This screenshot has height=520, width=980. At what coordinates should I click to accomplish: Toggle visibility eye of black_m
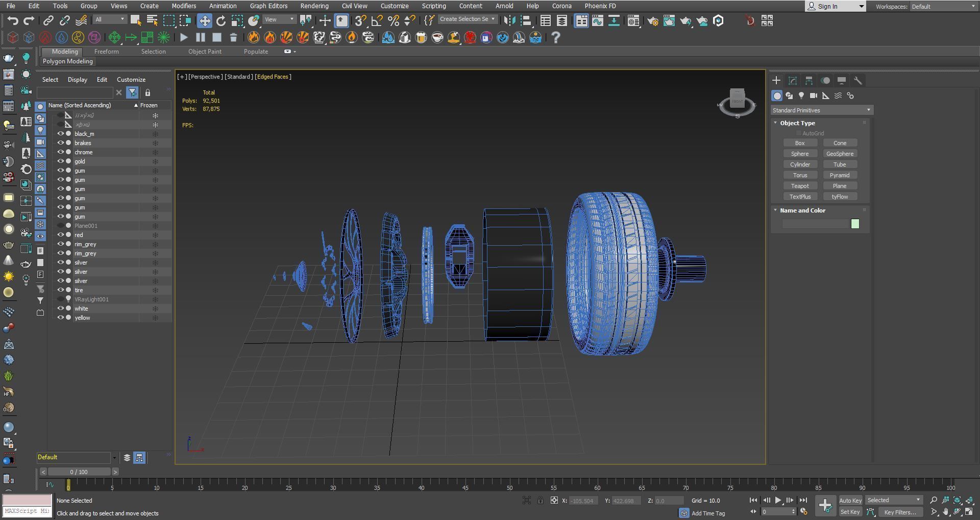(x=60, y=134)
